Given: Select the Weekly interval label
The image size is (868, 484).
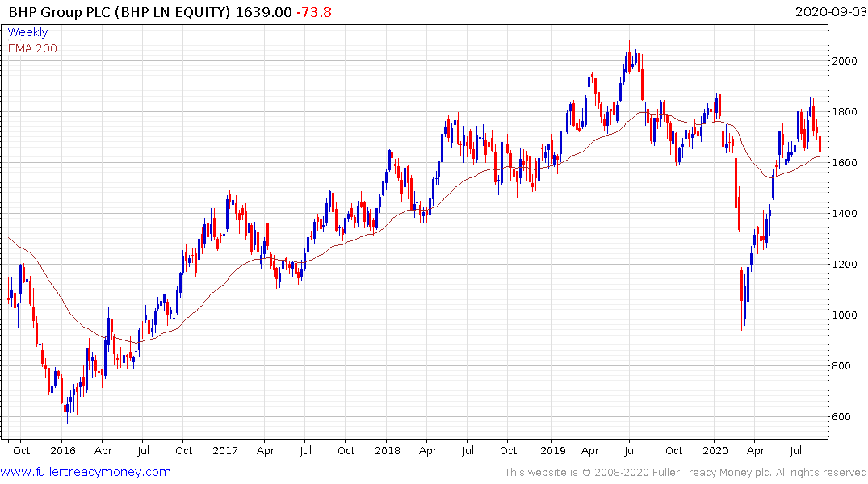Looking at the screenshot, I should click(27, 32).
